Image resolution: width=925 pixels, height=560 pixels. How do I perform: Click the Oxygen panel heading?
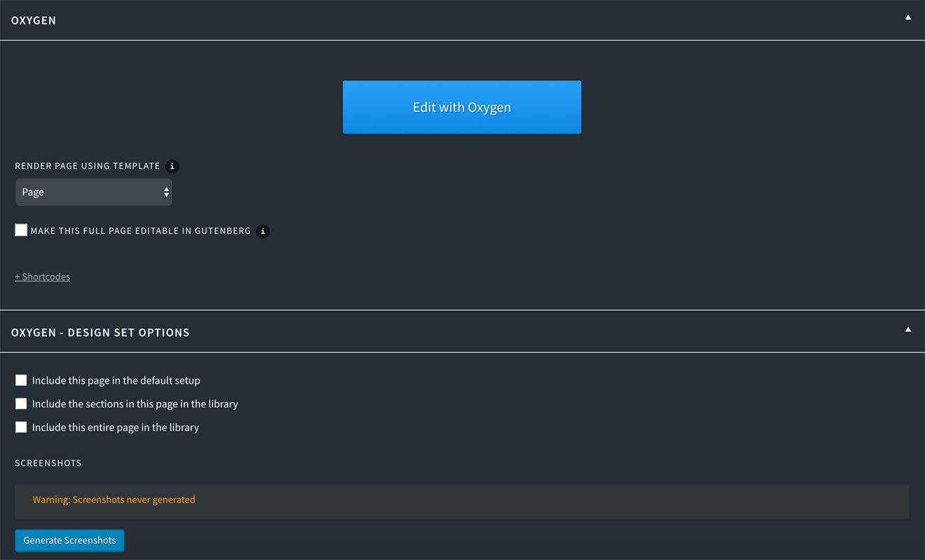34,20
